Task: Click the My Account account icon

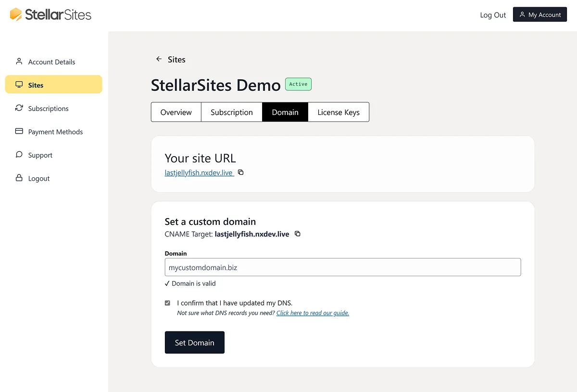Action: pos(521,14)
